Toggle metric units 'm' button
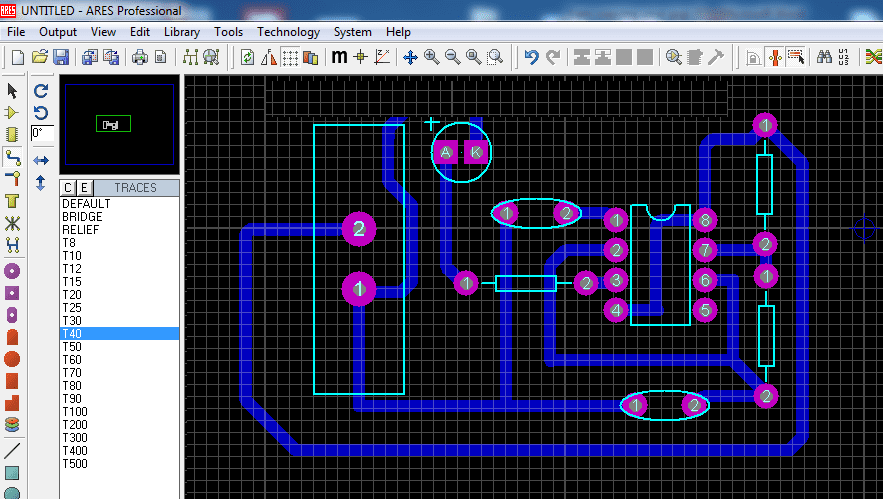The height and width of the screenshot is (499, 883). point(339,57)
